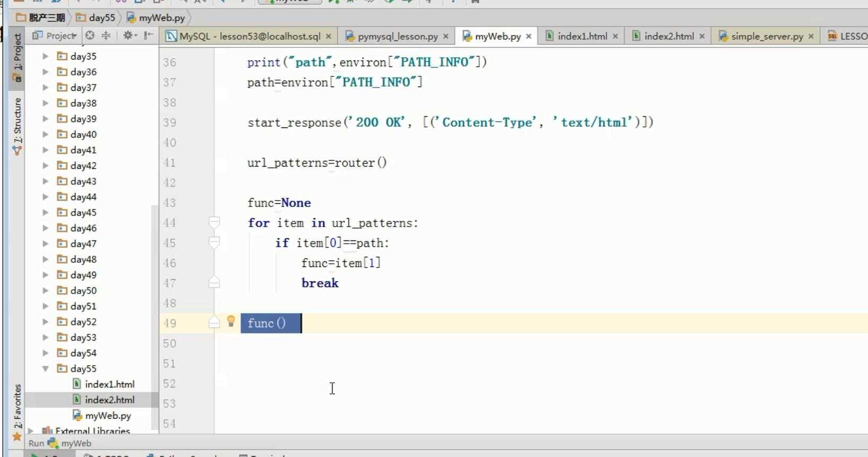Viewport: 868px width, 457px height.
Task: Switch to the index1.html tab
Action: tap(582, 36)
